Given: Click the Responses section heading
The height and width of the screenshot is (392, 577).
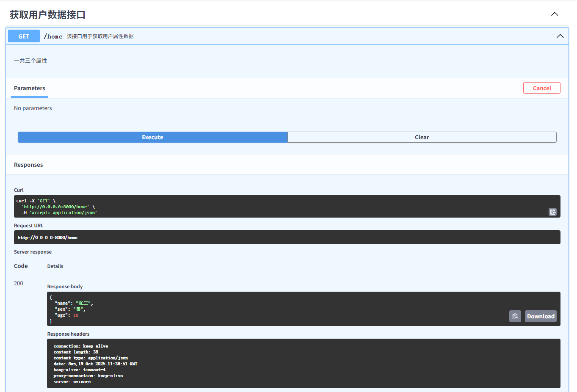Looking at the screenshot, I should pyautogui.click(x=28, y=165).
